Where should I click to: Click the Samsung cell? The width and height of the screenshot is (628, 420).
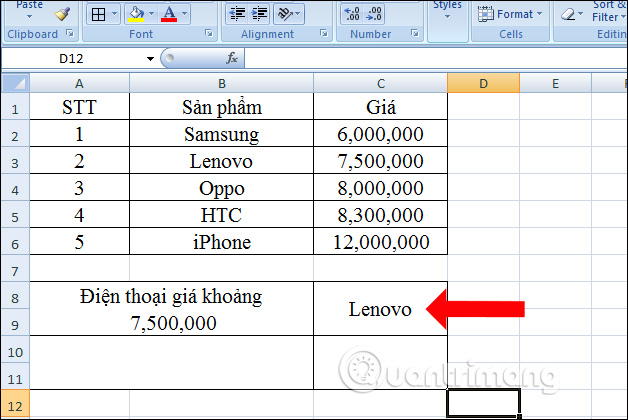point(221,134)
